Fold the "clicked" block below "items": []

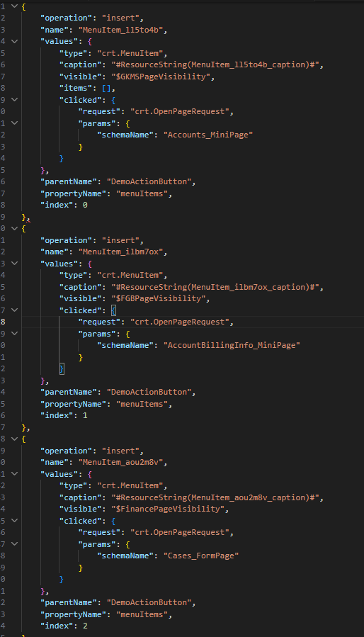15,100
